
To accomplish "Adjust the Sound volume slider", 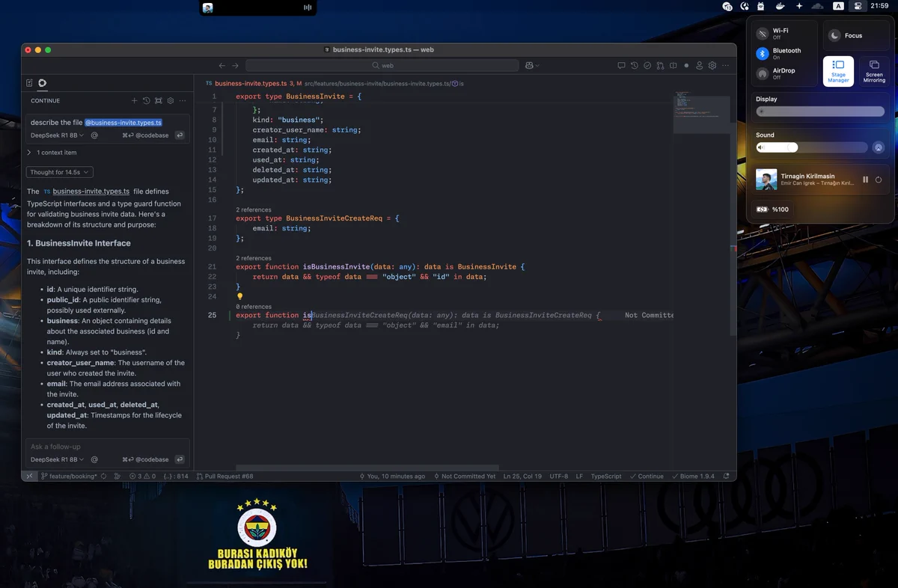I will [x=811, y=147].
